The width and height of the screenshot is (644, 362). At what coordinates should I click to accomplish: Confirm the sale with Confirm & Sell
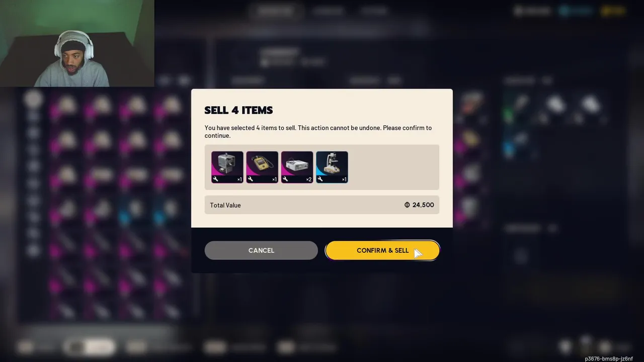pos(382,250)
